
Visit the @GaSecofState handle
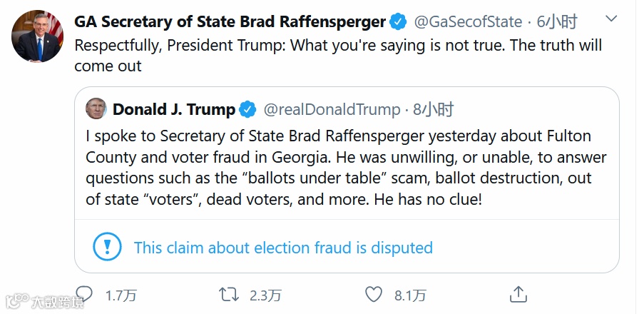tap(468, 21)
